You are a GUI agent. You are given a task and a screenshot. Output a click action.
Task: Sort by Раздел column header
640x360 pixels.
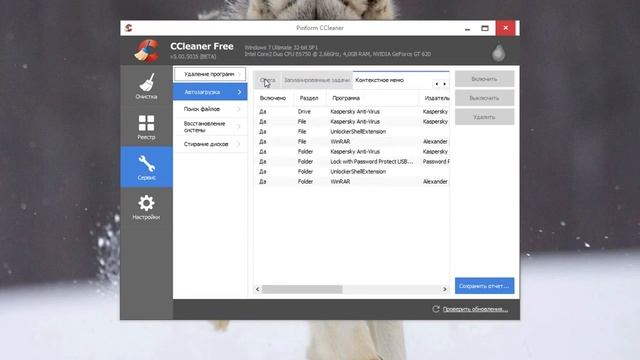pos(310,98)
